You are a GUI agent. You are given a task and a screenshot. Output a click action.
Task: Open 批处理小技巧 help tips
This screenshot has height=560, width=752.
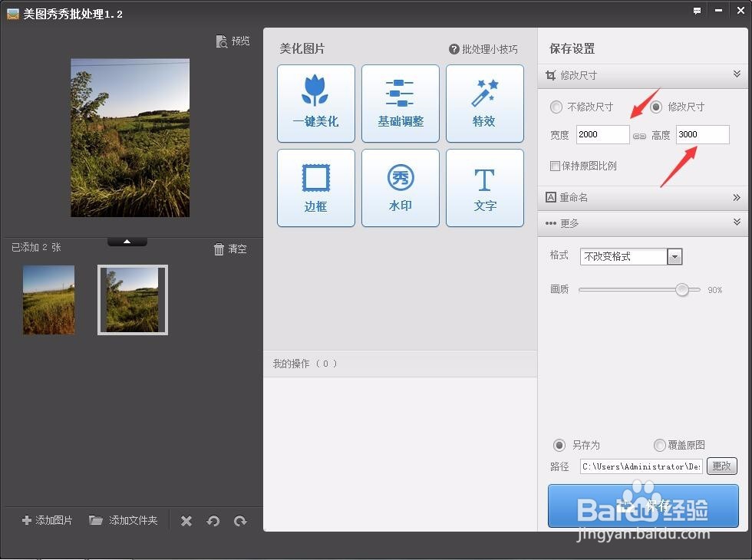(483, 49)
